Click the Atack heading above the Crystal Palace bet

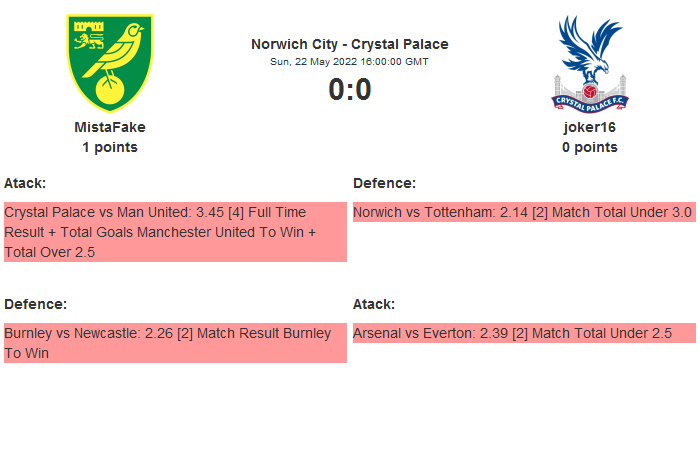click(x=25, y=183)
